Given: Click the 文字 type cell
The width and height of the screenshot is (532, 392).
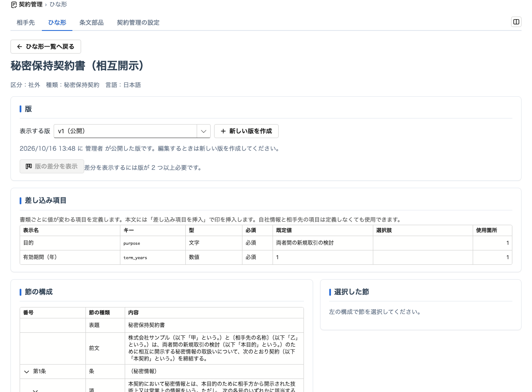Looking at the screenshot, I should (x=214, y=243).
